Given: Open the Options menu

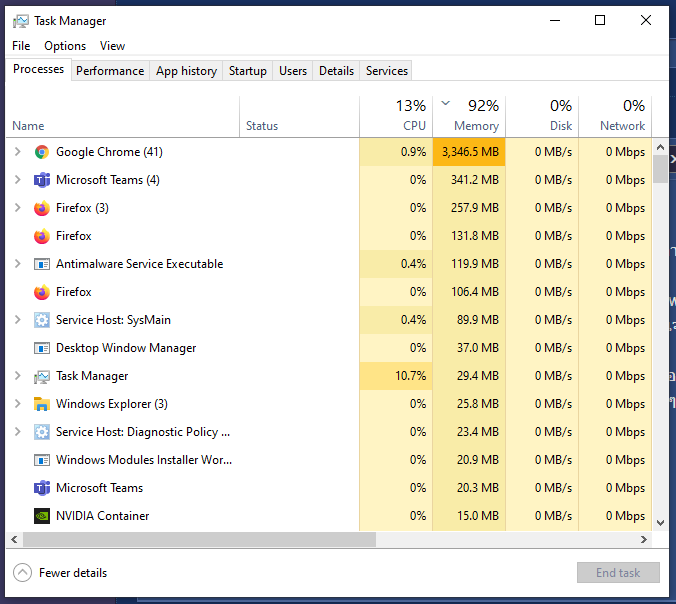Looking at the screenshot, I should pos(65,46).
